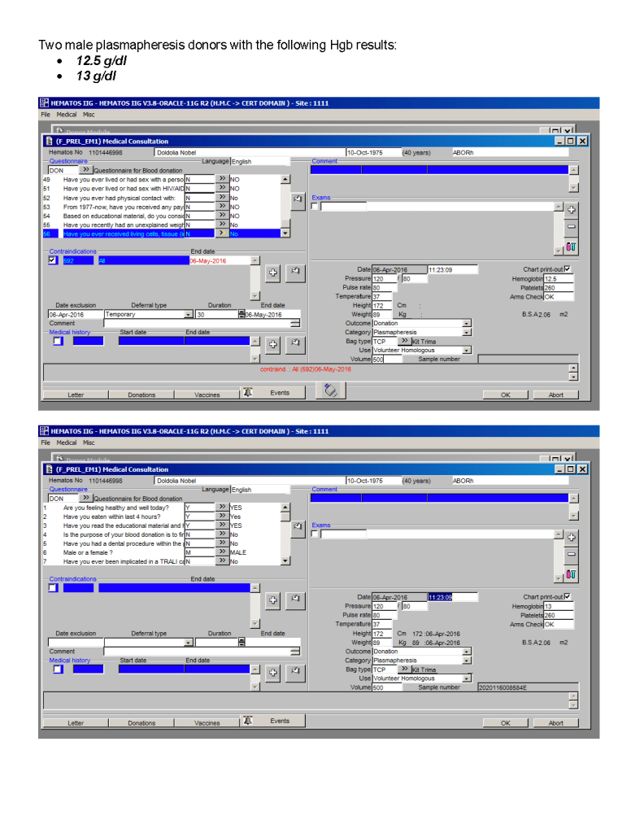This screenshot has width=644, height=833.
Task: Click the plus icon beside Exams in top window
Action: tap(571, 209)
